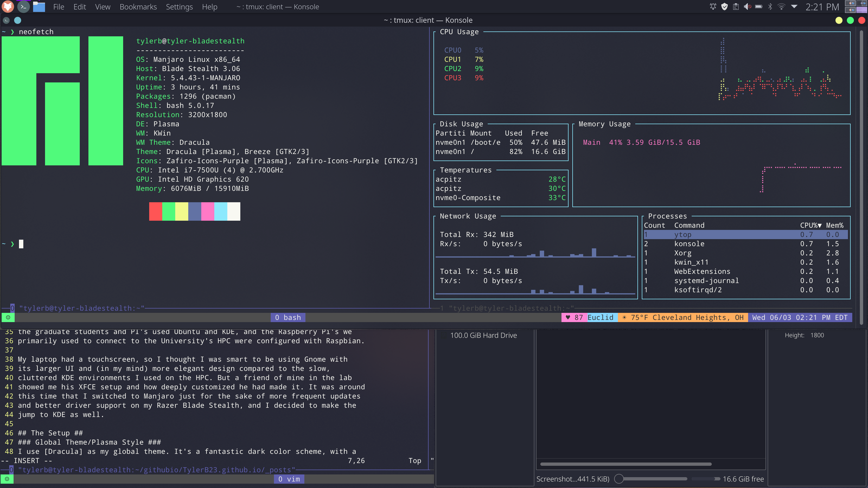Open the fox application launcher icon
The image size is (868, 488).
[8, 7]
